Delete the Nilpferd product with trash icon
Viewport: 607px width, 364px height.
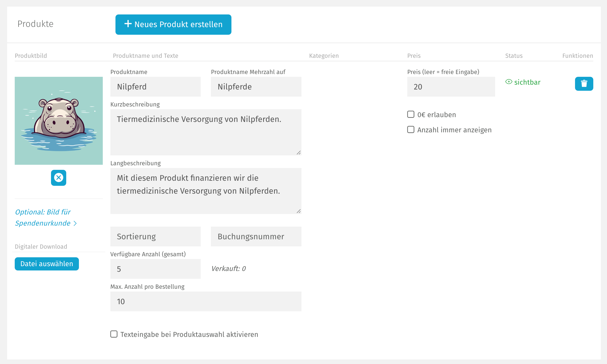tap(584, 84)
